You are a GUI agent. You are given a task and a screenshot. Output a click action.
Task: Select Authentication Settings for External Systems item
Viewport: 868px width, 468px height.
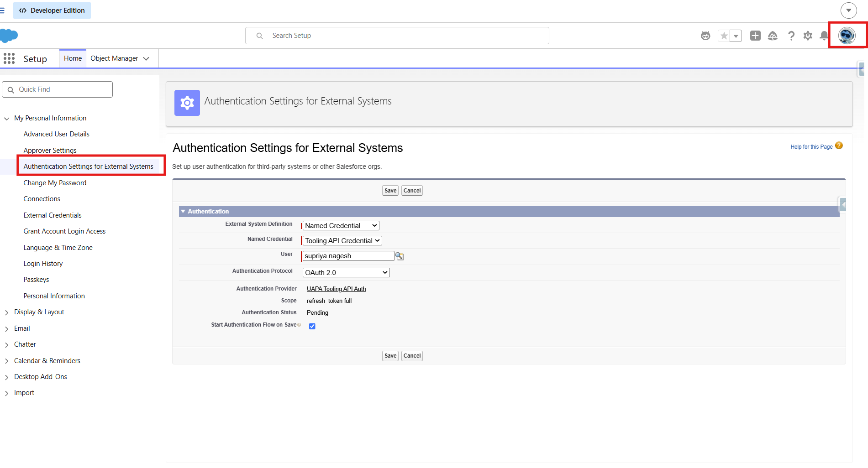coord(88,166)
